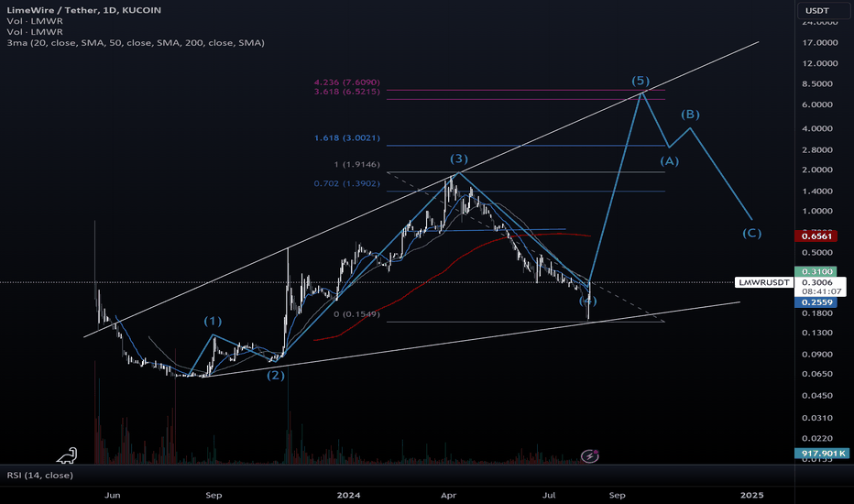Select the 3.618 (6.5215) Fibonacci level label
The height and width of the screenshot is (504, 854).
click(347, 92)
